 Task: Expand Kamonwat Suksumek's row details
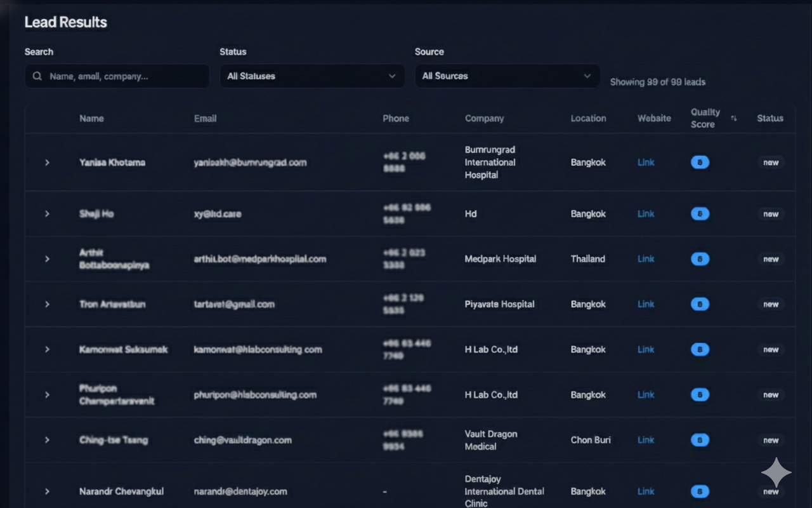[x=47, y=349]
